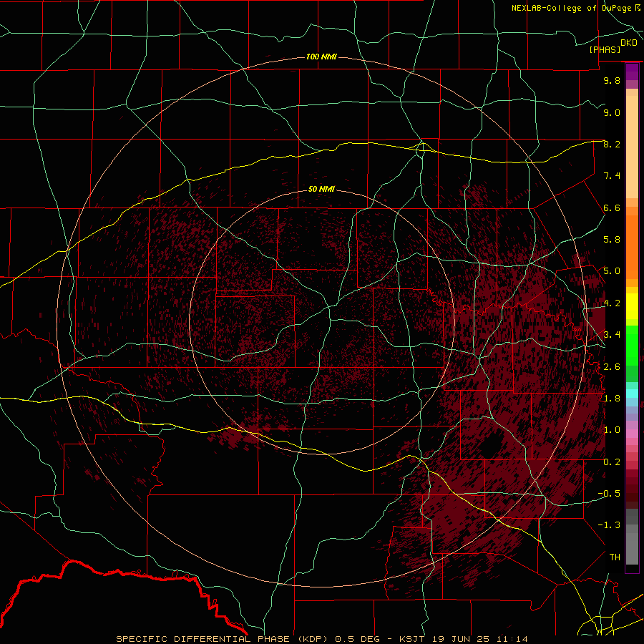Click the 11:14 time stamp
The image size is (644, 644).
pyautogui.click(x=512, y=639)
